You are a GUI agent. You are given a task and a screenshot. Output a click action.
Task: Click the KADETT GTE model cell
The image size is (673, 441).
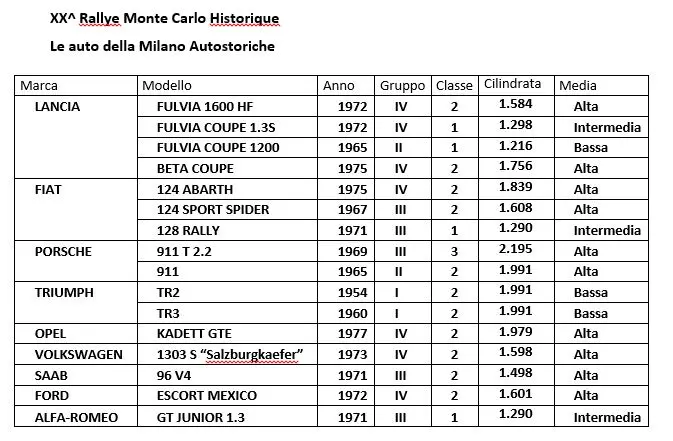194,334
